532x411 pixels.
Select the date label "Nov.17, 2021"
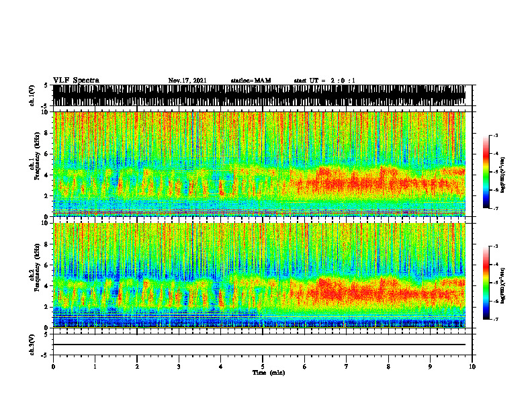[187, 81]
